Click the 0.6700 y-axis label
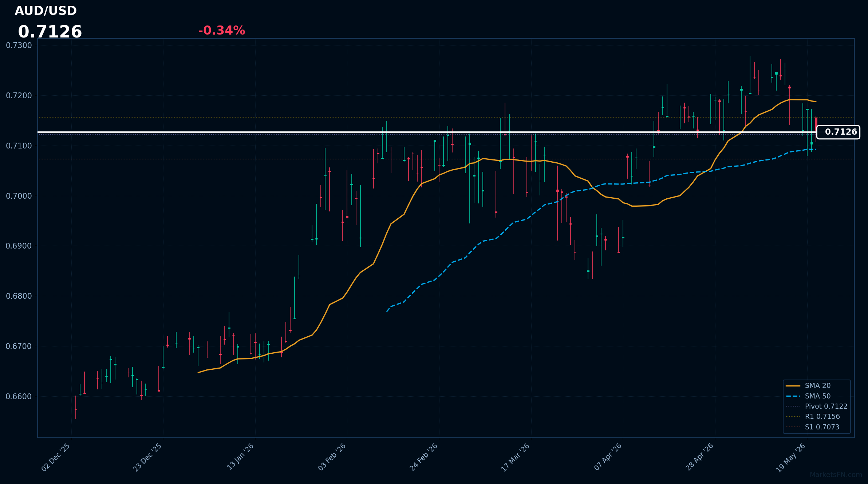Viewport: 868px width, 484px height. click(x=19, y=346)
